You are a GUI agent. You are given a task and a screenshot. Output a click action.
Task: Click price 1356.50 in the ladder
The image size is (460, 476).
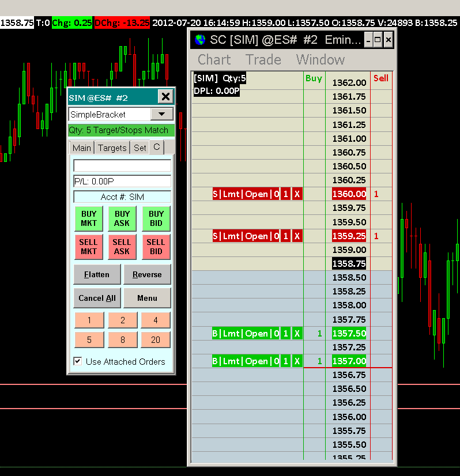(349, 389)
